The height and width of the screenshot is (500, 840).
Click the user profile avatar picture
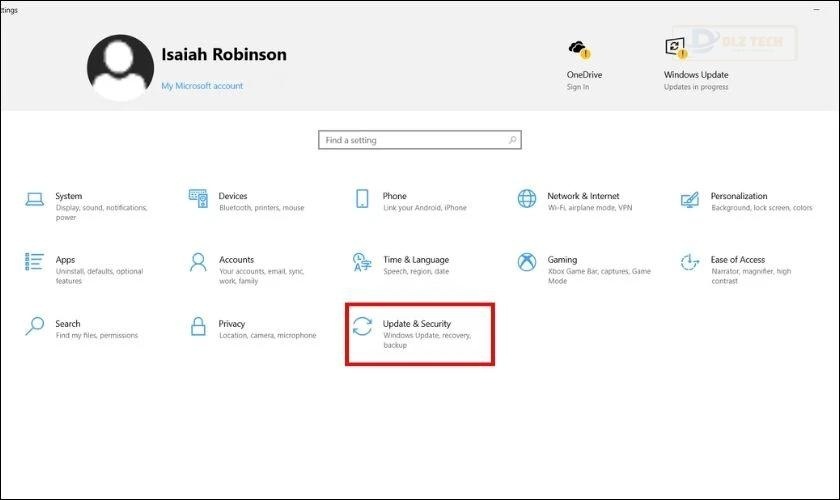tap(120, 67)
